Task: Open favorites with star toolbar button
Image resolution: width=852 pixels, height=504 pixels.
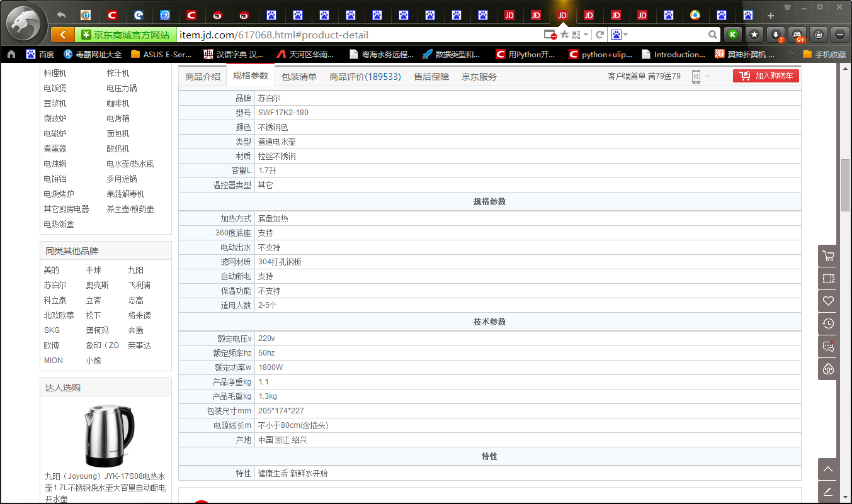Action: [x=754, y=35]
